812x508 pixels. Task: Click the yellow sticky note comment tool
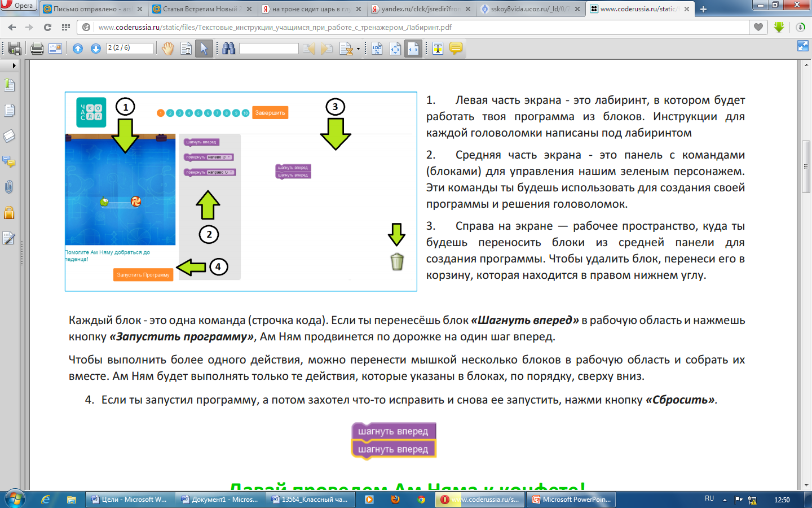pyautogui.click(x=456, y=49)
